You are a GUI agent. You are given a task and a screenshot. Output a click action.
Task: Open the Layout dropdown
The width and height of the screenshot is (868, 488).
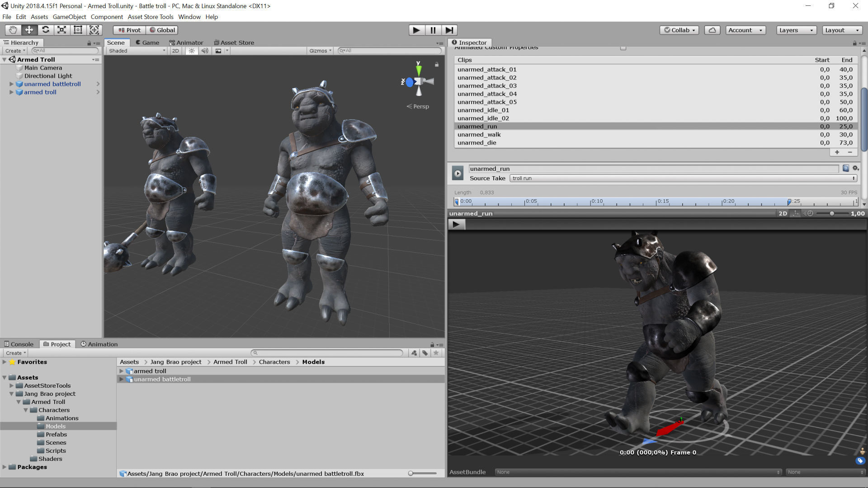coord(842,30)
